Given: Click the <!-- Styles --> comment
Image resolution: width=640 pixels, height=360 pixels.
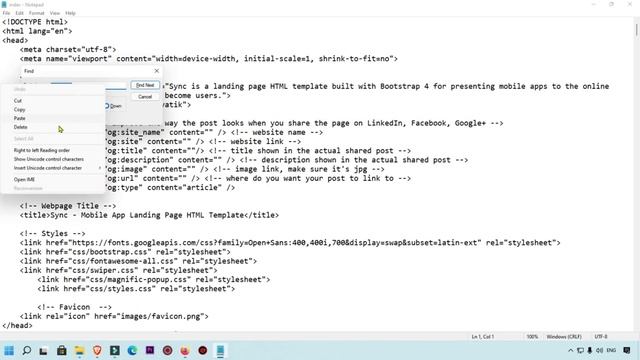Looking at the screenshot, I should pyautogui.click(x=53, y=233).
